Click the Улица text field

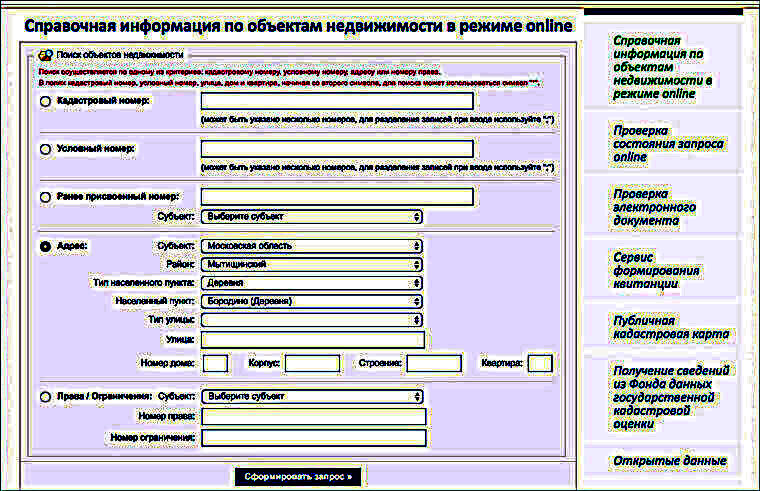(x=313, y=340)
